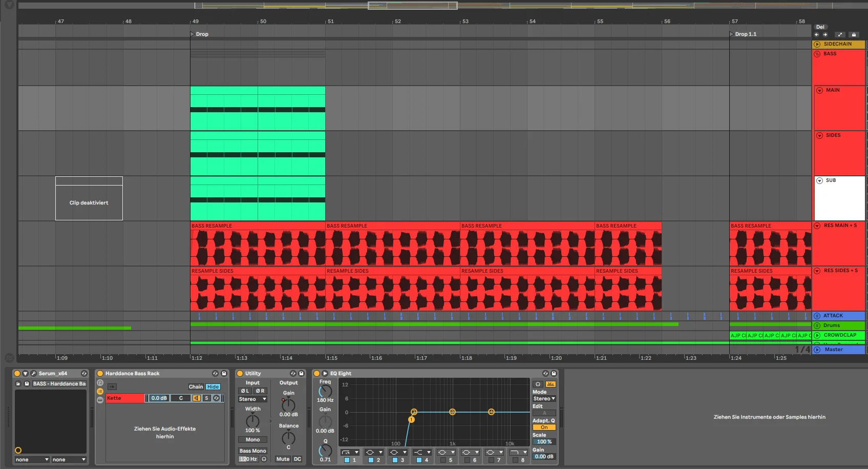Click the Bass Mono button
This screenshot has height=469, width=868.
coord(252,451)
